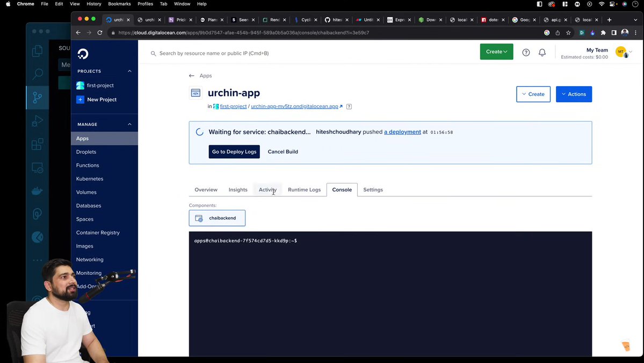Viewport: 644px width, 363px height.
Task: Reload the page in Chrome
Action: point(100,32)
